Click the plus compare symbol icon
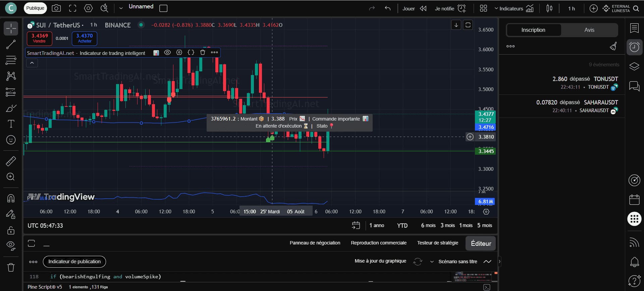The width and height of the screenshot is (644, 291). [593, 8]
